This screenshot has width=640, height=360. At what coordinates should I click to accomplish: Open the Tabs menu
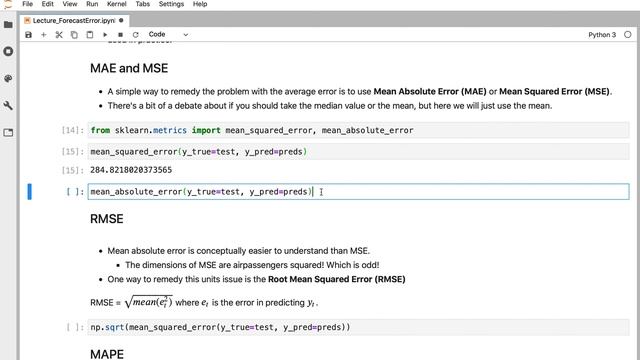click(142, 4)
